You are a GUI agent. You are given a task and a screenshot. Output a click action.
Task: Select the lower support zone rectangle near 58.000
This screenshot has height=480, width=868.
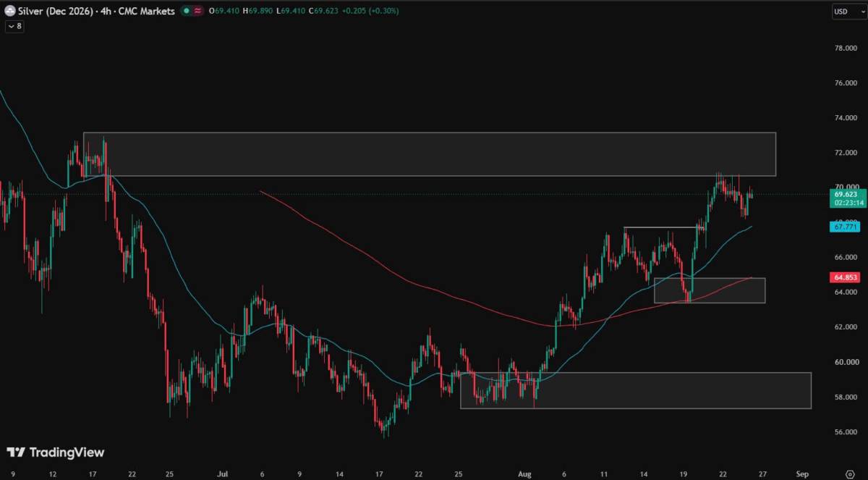636,390
